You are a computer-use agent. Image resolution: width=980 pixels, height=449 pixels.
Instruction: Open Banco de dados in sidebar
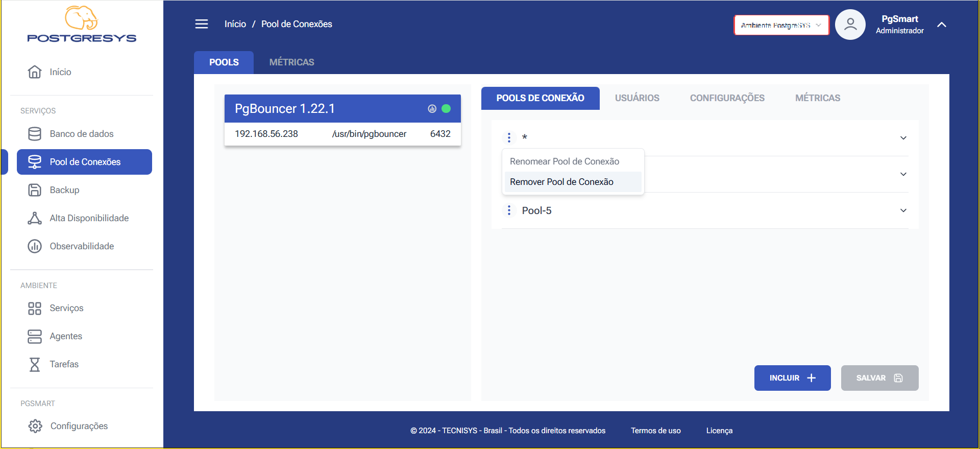point(84,134)
